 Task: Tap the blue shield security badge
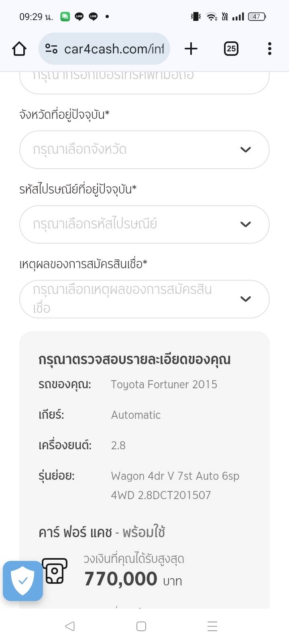tap(23, 581)
